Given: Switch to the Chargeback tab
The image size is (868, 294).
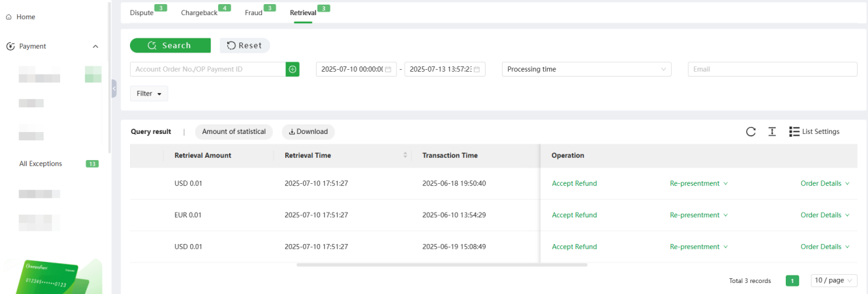Looking at the screenshot, I should pyautogui.click(x=199, y=13).
